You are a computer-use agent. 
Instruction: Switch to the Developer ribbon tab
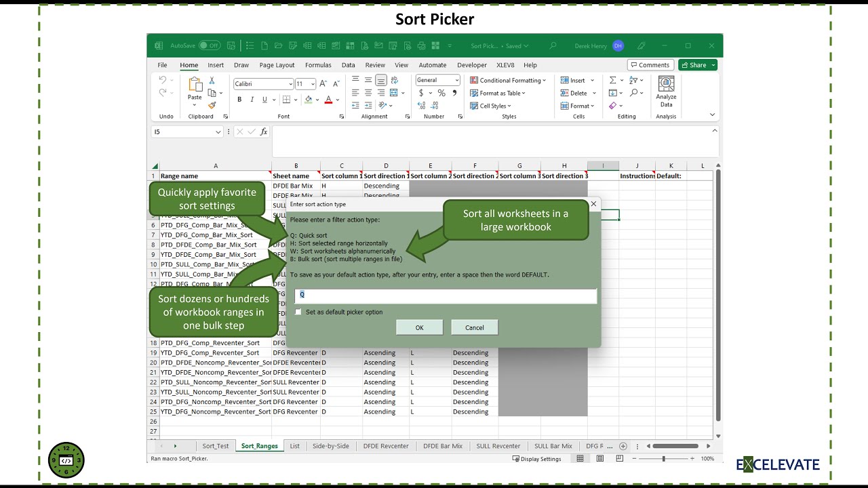472,65
